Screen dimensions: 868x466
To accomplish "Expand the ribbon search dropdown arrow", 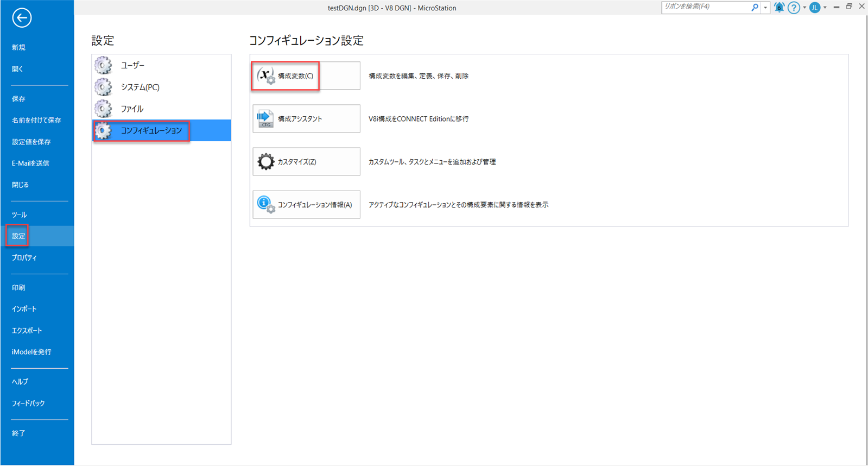I will point(765,8).
